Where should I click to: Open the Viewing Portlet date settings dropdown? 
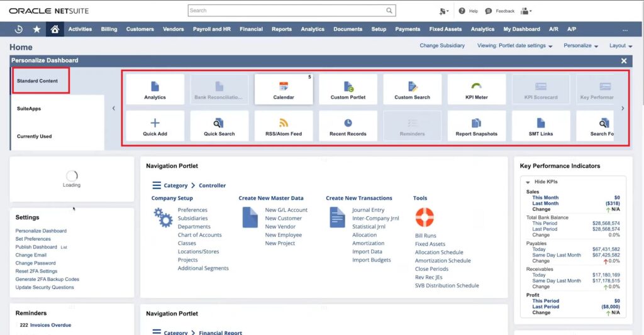[514, 46]
